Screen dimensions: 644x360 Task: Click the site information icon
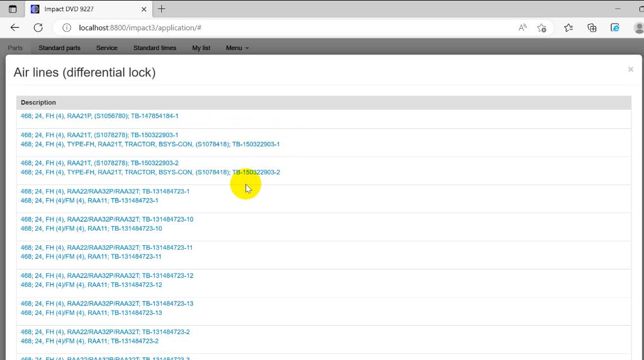pos(67,28)
